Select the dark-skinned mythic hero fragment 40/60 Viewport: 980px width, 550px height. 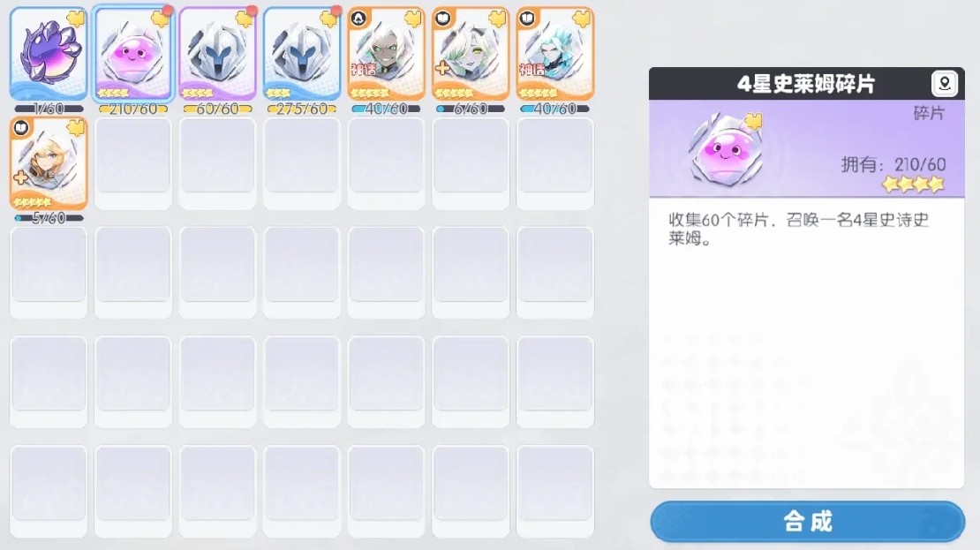[x=386, y=54]
